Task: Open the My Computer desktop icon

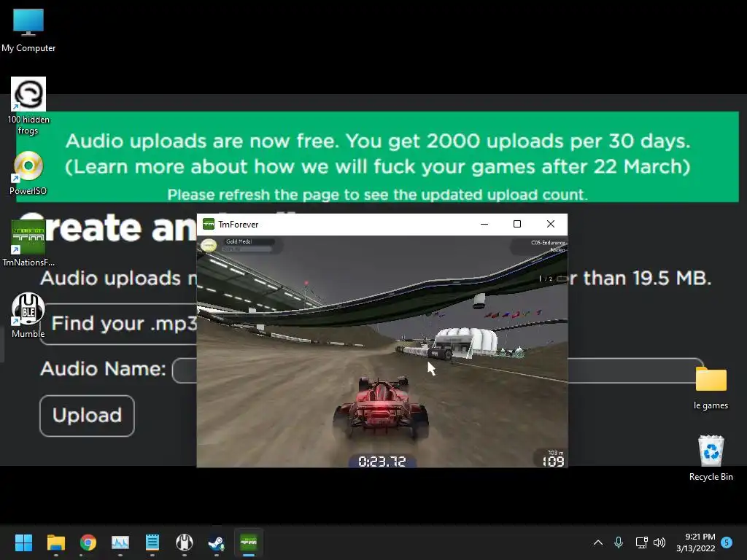Action: 28,31
